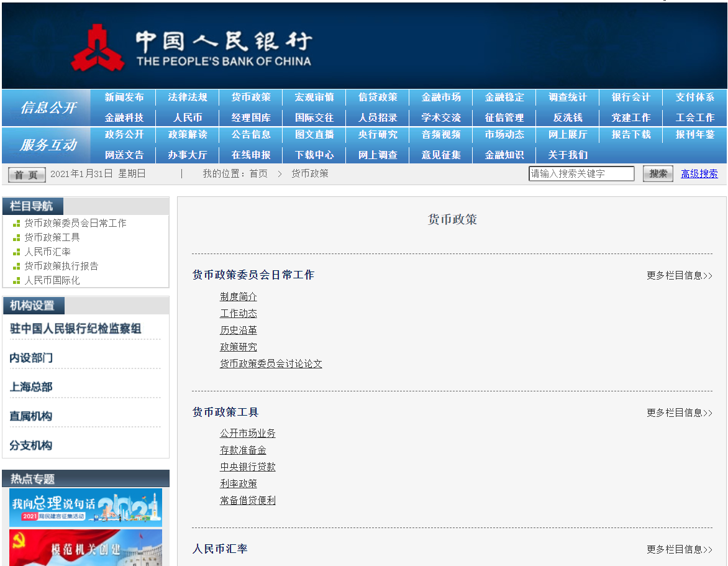The image size is (728, 566).
Task: Click inside the search keyword input field
Action: click(581, 173)
